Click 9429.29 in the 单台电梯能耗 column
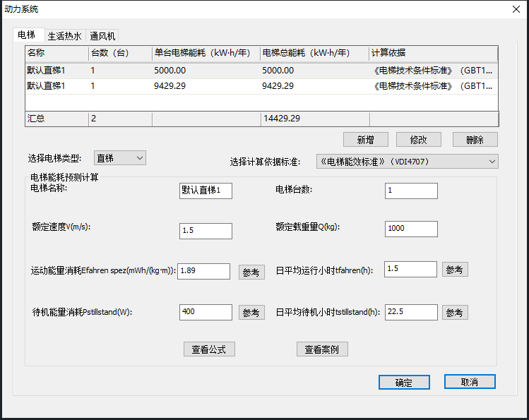The height and width of the screenshot is (420, 529). tap(170, 86)
